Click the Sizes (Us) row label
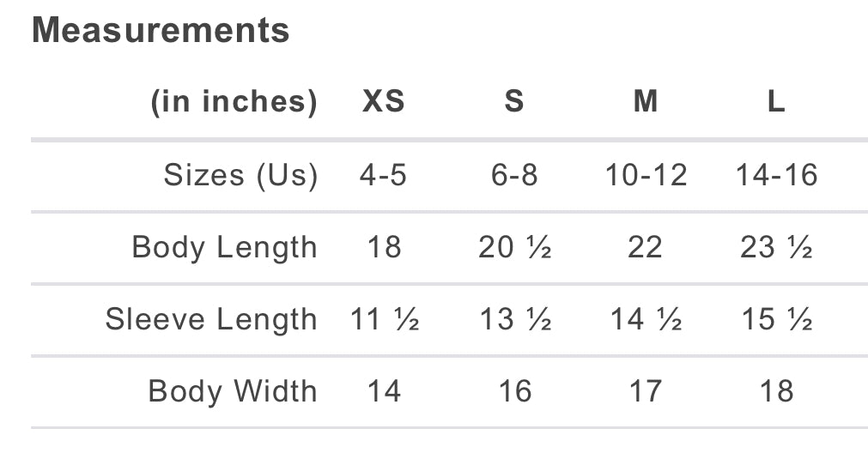Viewport: 868px width, 453px height. point(240,176)
